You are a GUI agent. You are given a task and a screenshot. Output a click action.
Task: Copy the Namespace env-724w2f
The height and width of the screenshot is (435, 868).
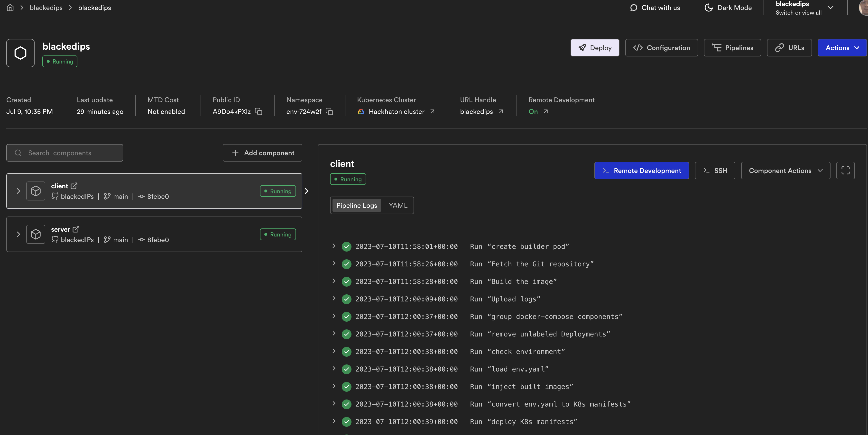(x=329, y=111)
